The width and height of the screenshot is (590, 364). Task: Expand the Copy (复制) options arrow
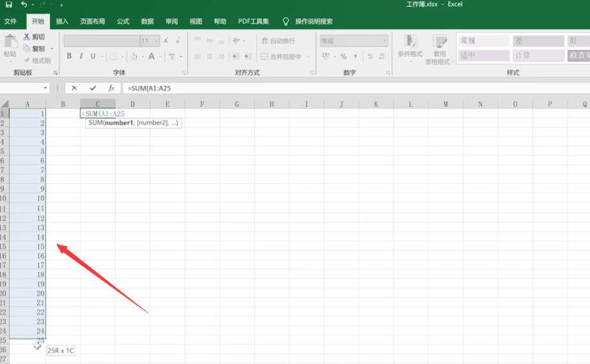tap(52, 49)
